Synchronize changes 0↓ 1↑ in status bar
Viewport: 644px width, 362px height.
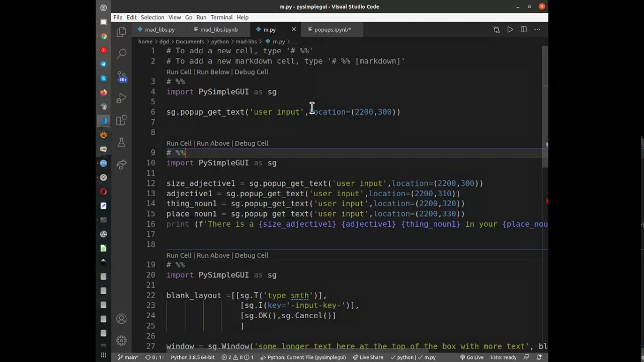tap(154, 357)
